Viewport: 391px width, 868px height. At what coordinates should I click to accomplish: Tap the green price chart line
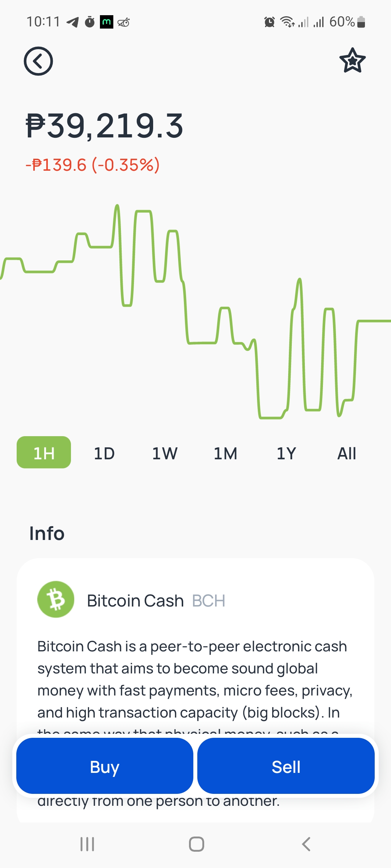pos(195,312)
